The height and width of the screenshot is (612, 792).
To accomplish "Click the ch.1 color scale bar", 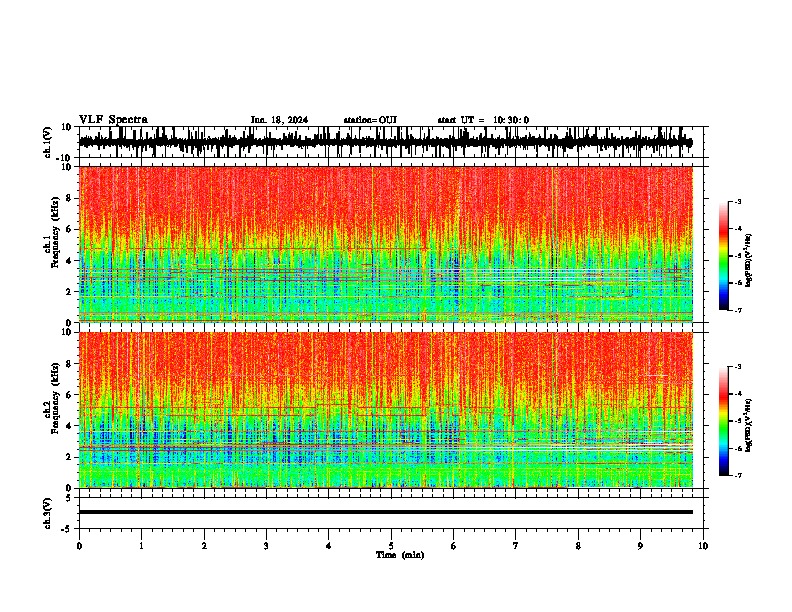I will coord(724,256).
